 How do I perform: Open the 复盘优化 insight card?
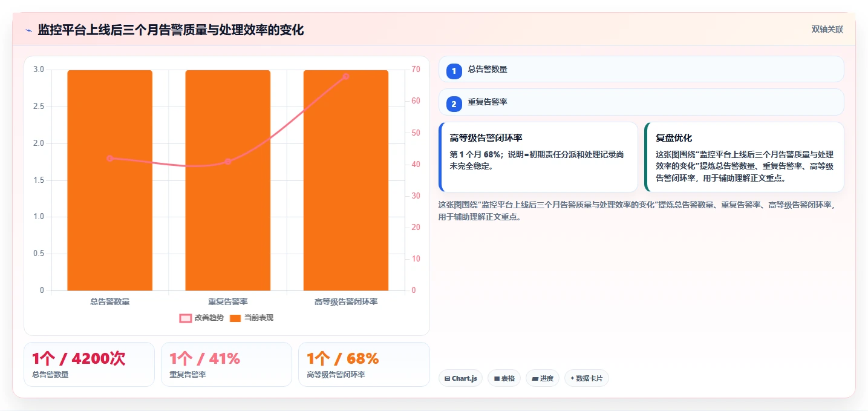(x=744, y=157)
